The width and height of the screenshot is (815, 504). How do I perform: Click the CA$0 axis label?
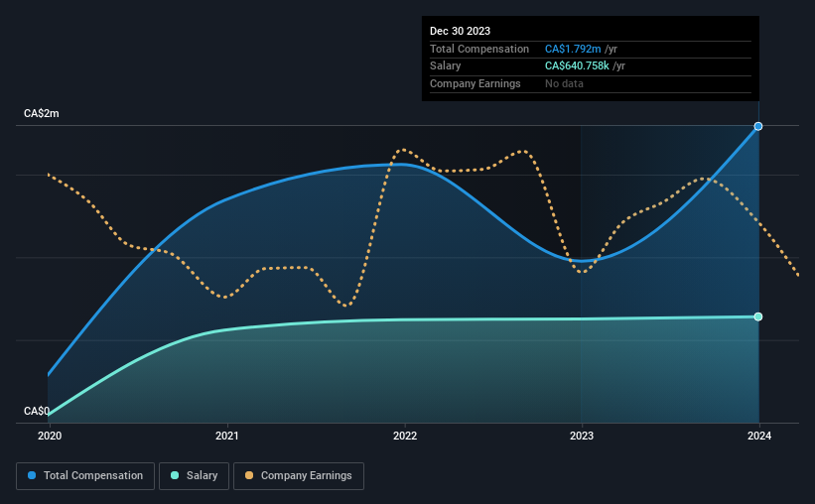coord(37,411)
